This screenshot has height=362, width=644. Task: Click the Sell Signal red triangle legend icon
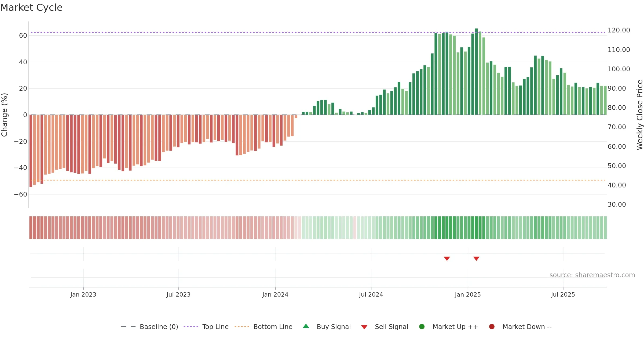click(364, 327)
